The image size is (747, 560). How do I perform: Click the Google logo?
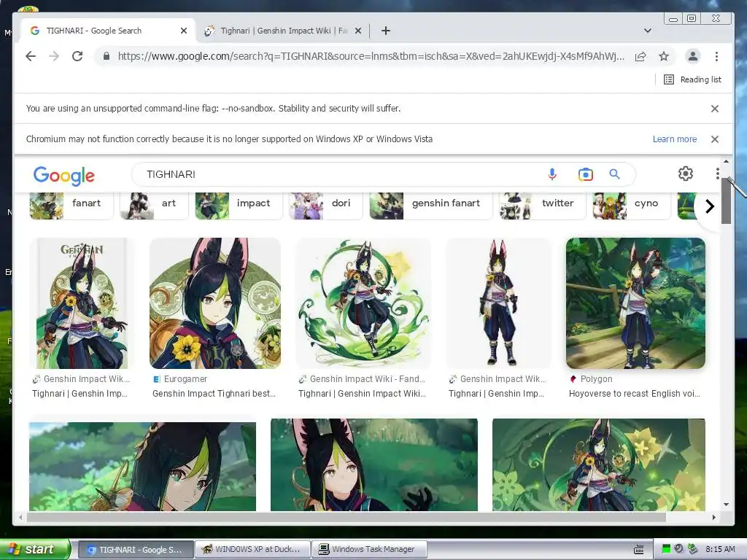[x=64, y=176]
